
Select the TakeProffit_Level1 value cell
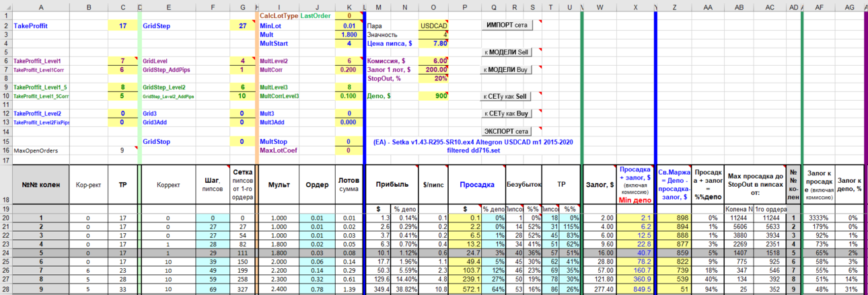point(122,60)
